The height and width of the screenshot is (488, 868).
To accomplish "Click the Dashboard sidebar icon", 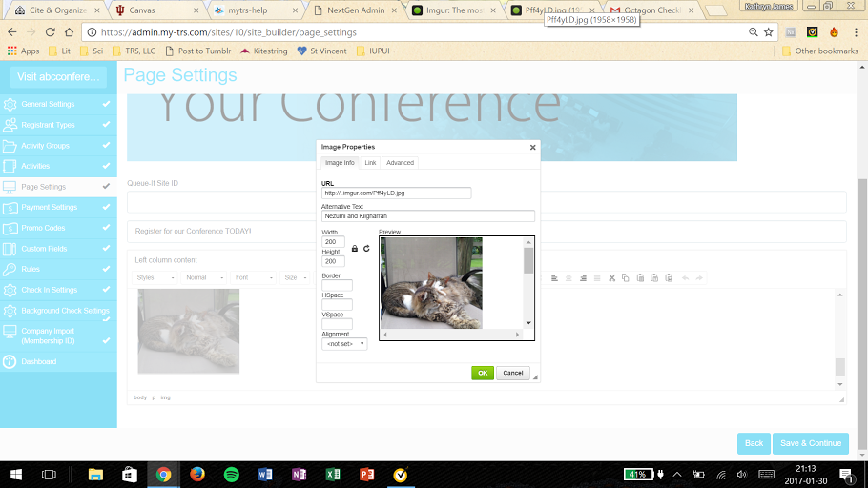I will [x=10, y=361].
